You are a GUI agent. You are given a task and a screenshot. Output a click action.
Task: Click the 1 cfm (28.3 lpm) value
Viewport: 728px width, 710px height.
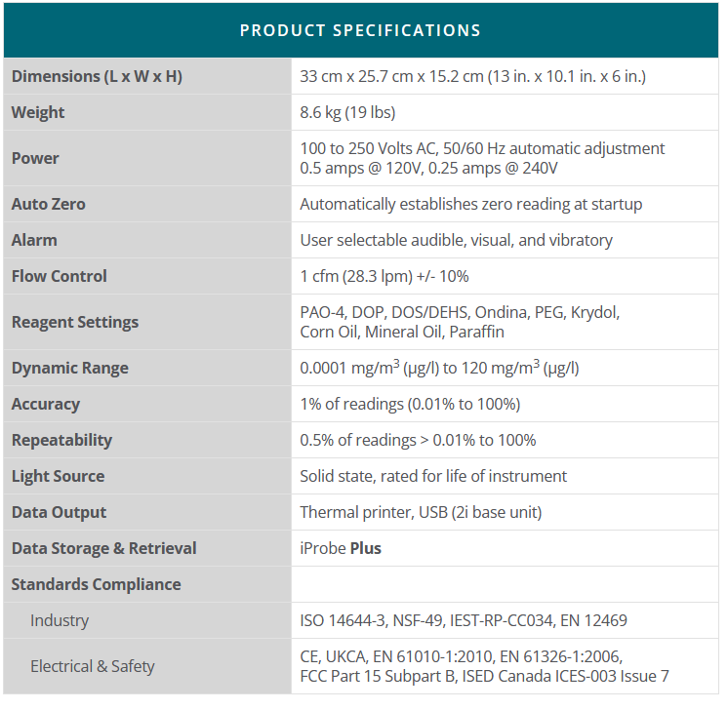click(x=384, y=276)
